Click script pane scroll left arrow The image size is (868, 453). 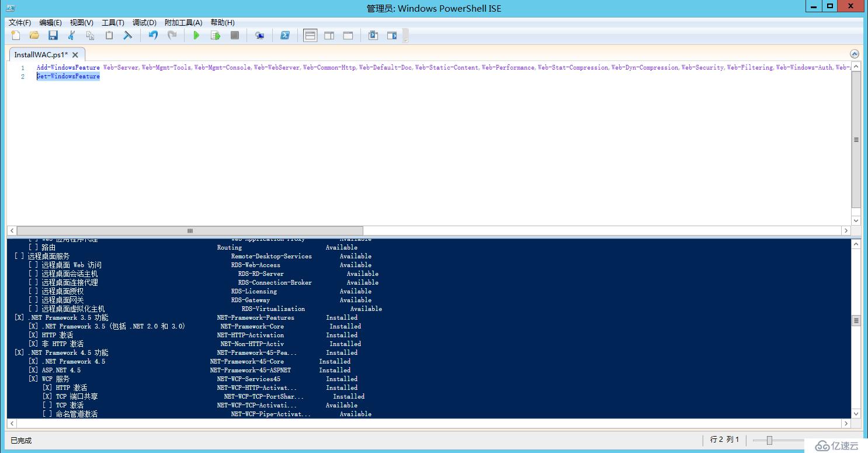tap(12, 231)
